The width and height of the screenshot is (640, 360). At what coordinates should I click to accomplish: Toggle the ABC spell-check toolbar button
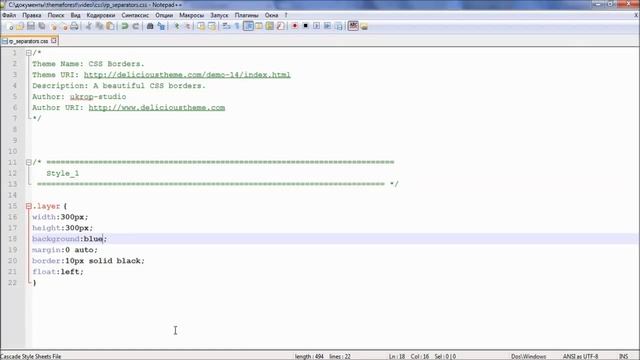click(353, 26)
